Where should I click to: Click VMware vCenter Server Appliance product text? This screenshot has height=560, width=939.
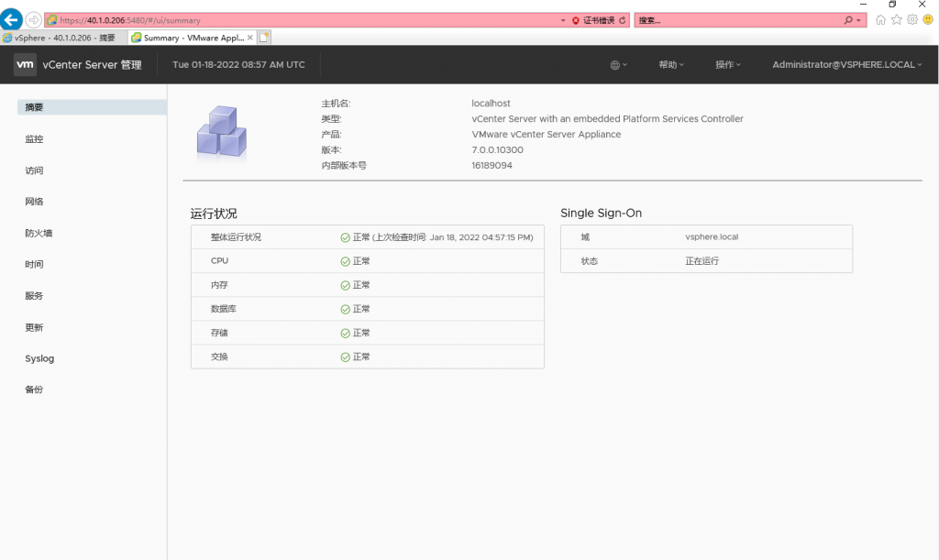pyautogui.click(x=547, y=134)
